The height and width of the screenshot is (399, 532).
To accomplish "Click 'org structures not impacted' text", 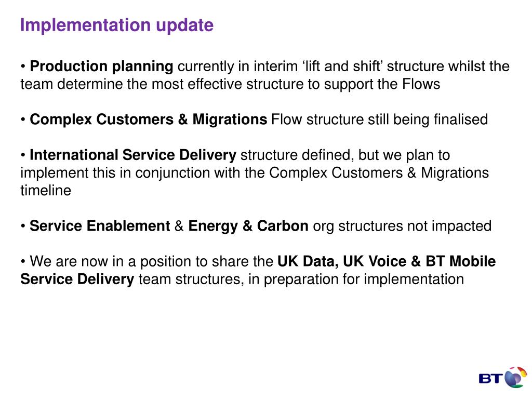I will [x=402, y=227].
